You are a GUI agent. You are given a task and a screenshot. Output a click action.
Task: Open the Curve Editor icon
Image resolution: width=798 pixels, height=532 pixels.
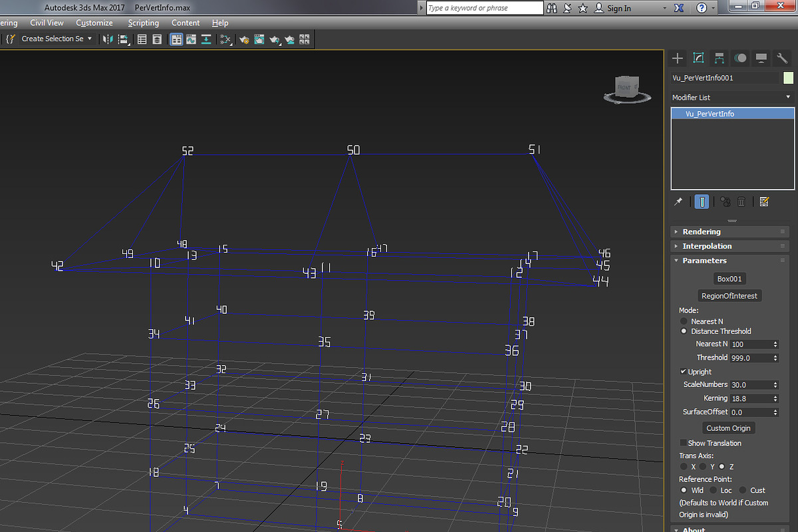click(x=191, y=39)
